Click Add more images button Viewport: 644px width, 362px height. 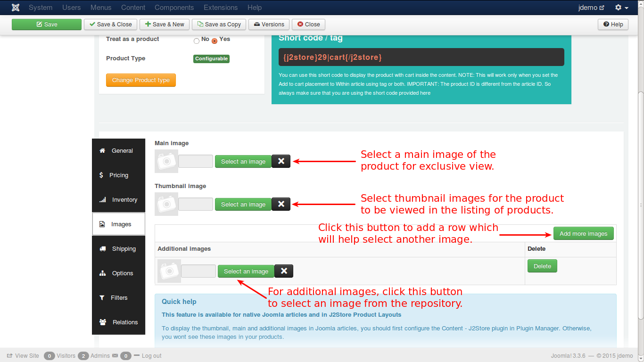pos(584,234)
